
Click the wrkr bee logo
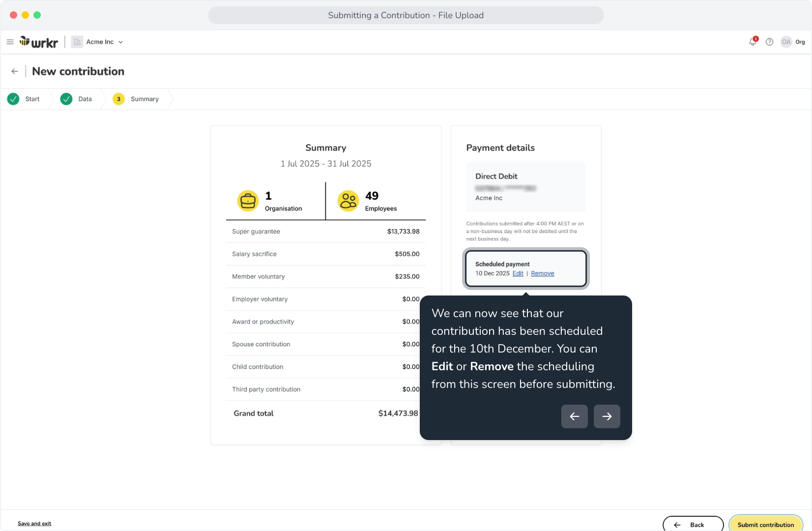[39, 42]
